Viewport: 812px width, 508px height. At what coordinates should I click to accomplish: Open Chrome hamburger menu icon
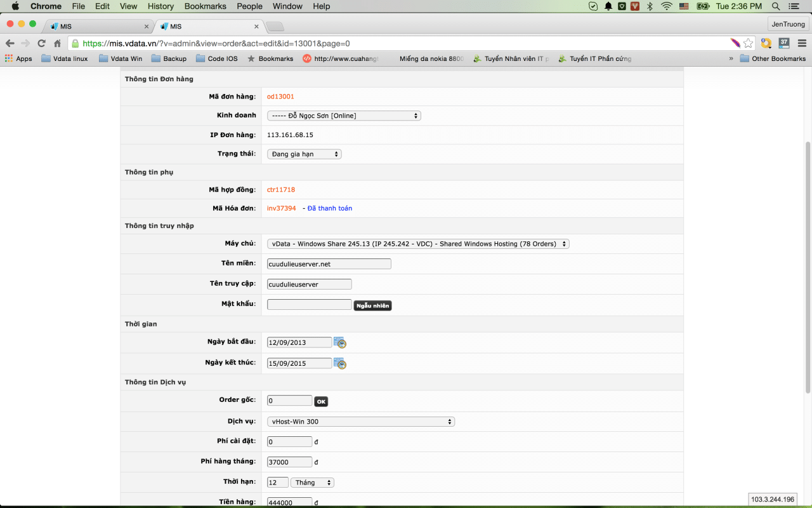coord(801,43)
